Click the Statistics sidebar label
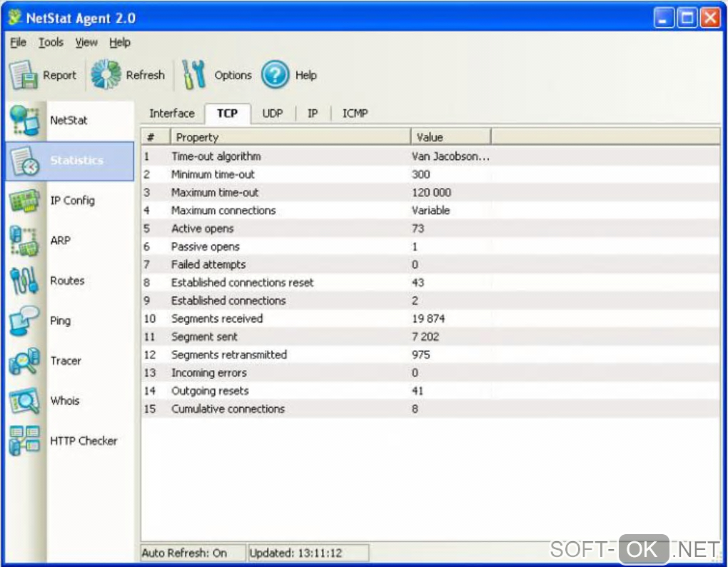 tap(76, 161)
